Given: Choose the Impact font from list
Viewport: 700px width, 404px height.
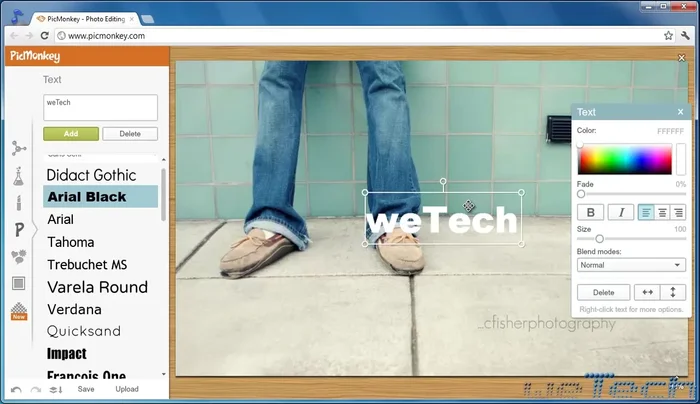Looking at the screenshot, I should 67,354.
